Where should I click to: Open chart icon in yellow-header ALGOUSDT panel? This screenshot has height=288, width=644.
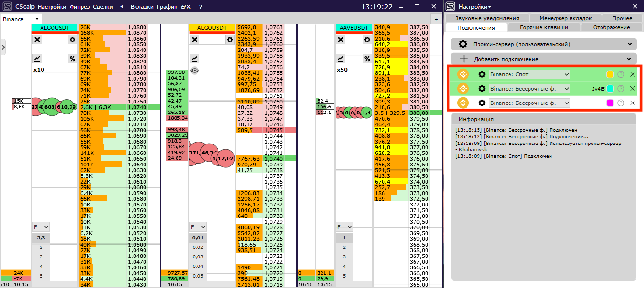[195, 59]
